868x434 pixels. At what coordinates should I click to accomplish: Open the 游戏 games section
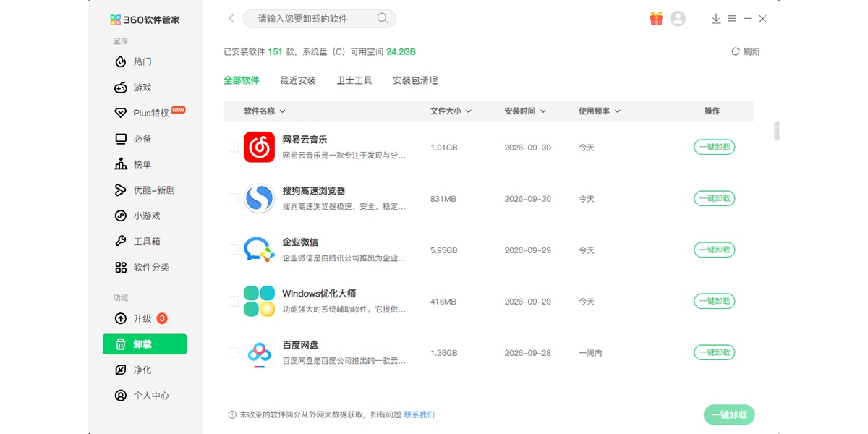(133, 88)
